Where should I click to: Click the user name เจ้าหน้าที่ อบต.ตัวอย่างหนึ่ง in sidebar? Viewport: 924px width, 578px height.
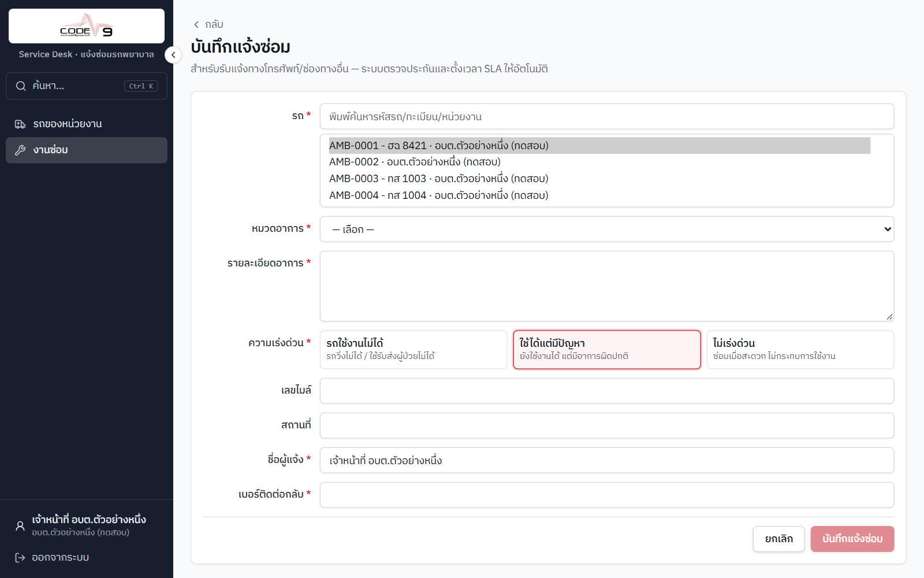[89, 520]
